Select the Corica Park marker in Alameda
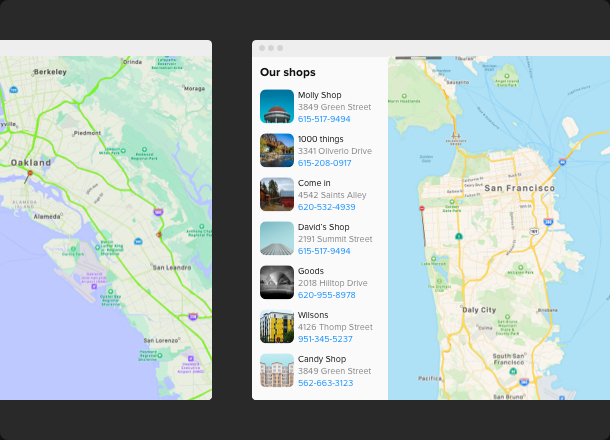Image resolution: width=610 pixels, height=440 pixels. [x=73, y=249]
